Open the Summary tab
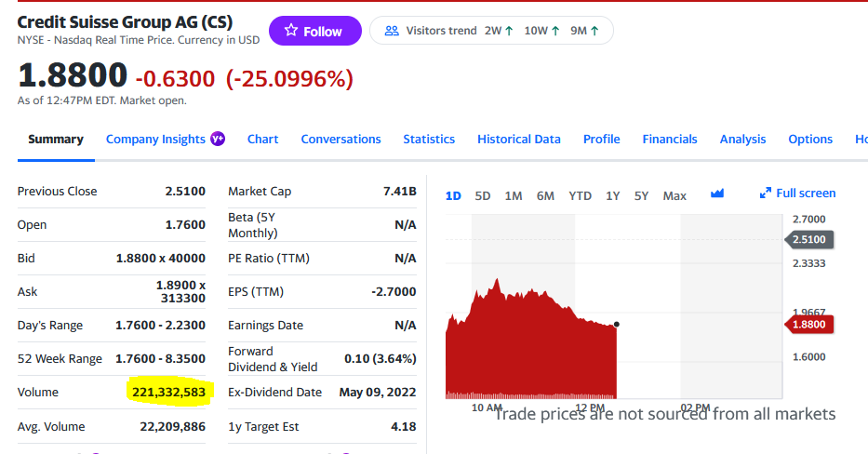The width and height of the screenshot is (868, 454). pos(56,140)
